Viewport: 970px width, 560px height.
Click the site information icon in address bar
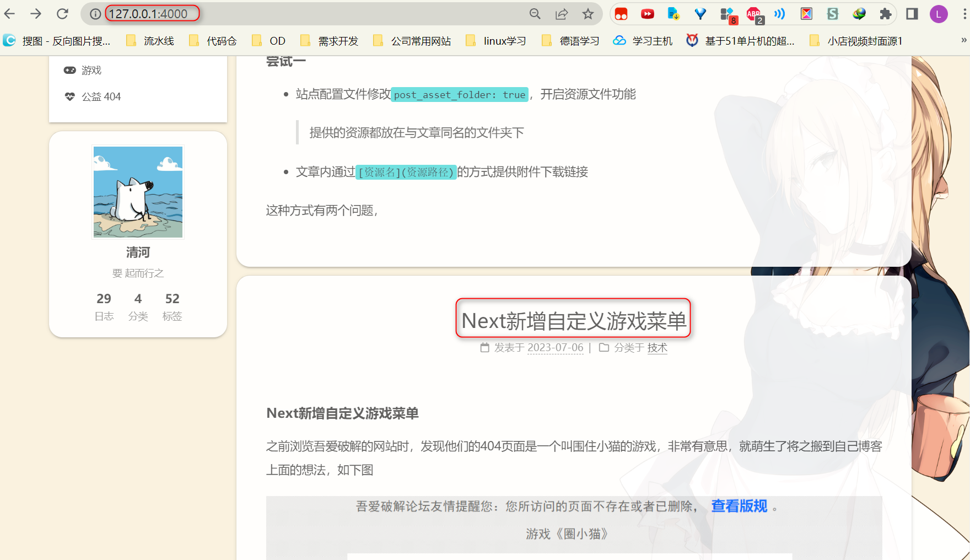click(x=95, y=14)
